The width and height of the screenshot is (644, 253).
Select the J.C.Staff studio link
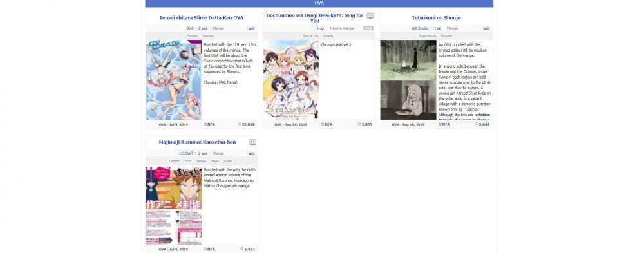pyautogui.click(x=185, y=153)
